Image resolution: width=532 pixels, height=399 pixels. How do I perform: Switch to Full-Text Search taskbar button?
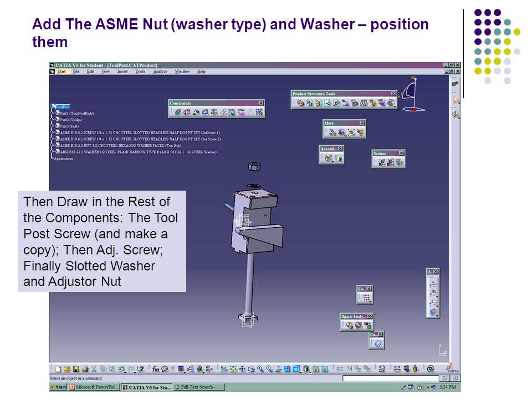pyautogui.click(x=199, y=387)
